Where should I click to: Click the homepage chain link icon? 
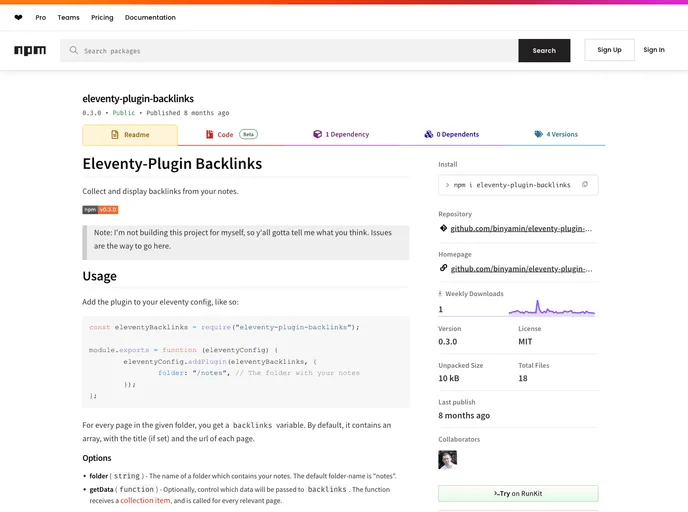coord(443,268)
